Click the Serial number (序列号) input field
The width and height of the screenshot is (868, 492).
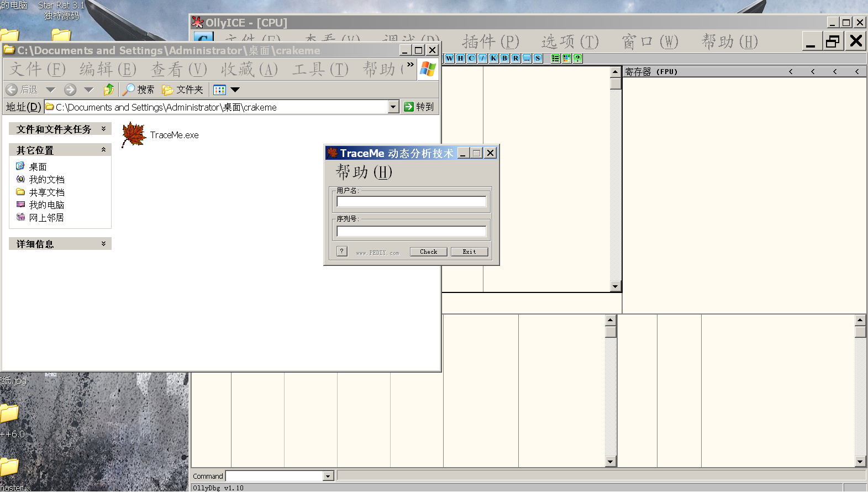(x=412, y=231)
